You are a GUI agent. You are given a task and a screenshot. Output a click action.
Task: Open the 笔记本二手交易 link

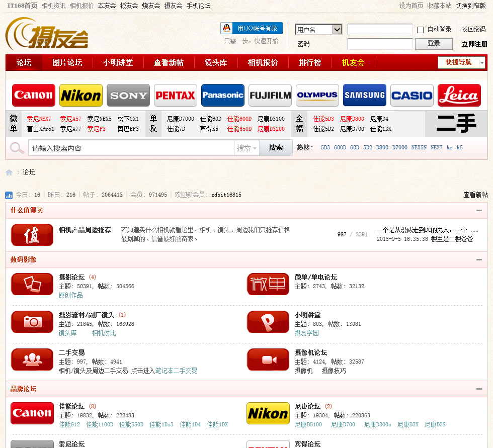(177, 371)
